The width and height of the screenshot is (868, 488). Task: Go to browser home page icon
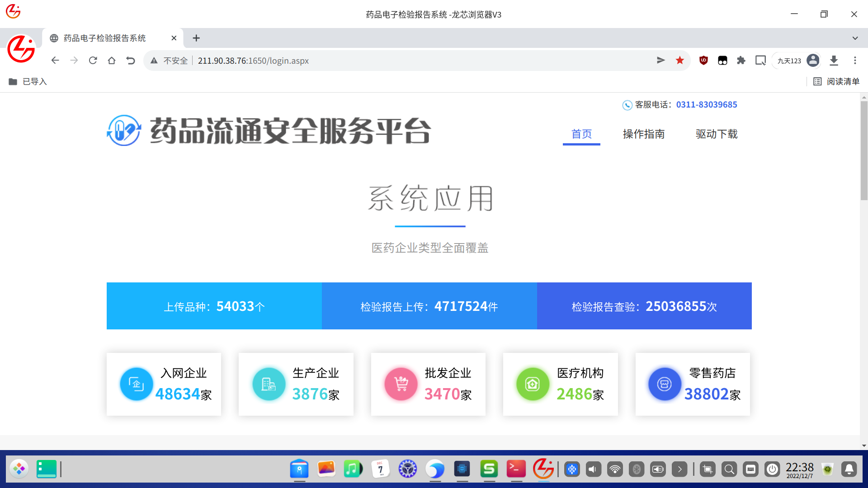tap(112, 61)
